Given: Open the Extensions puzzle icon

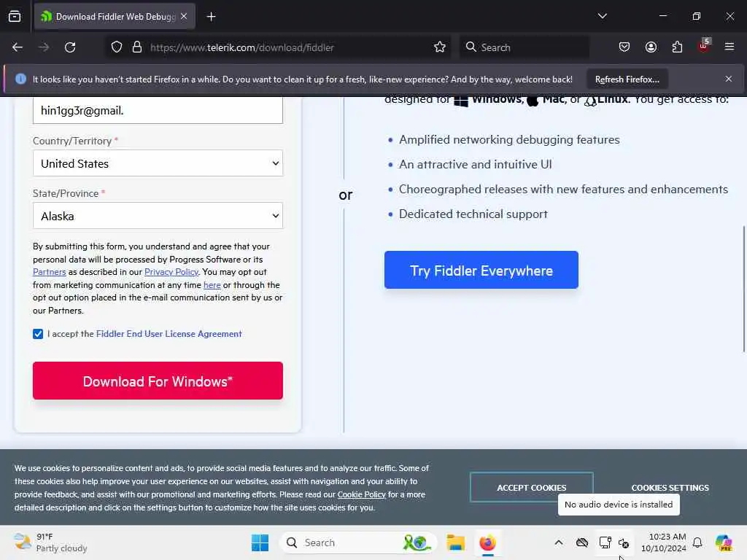Looking at the screenshot, I should click(677, 47).
